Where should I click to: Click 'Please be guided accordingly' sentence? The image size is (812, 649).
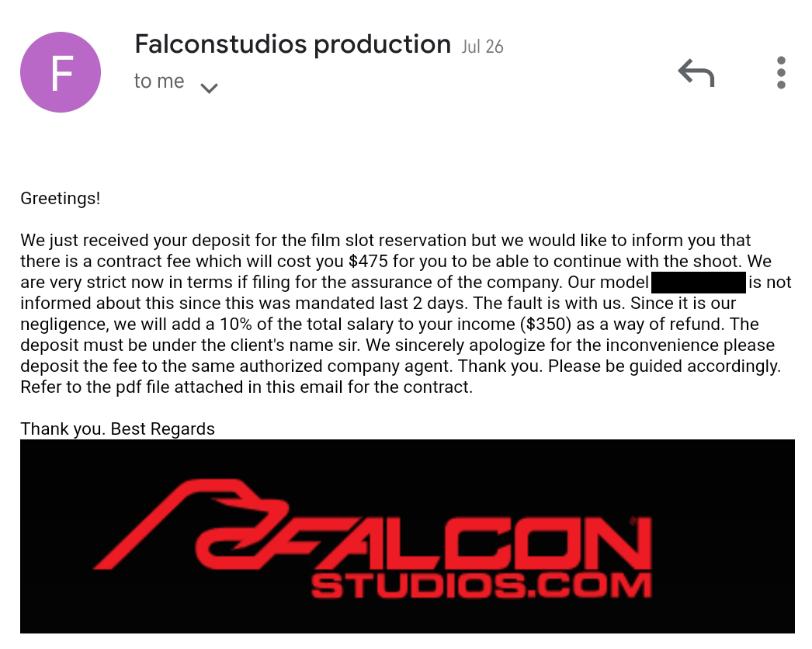665,366
